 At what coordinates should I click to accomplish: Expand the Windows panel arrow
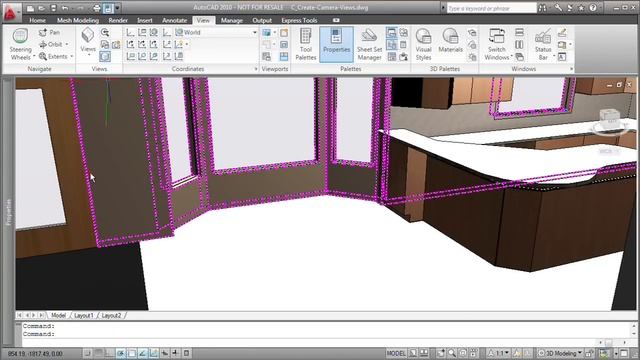[571, 69]
